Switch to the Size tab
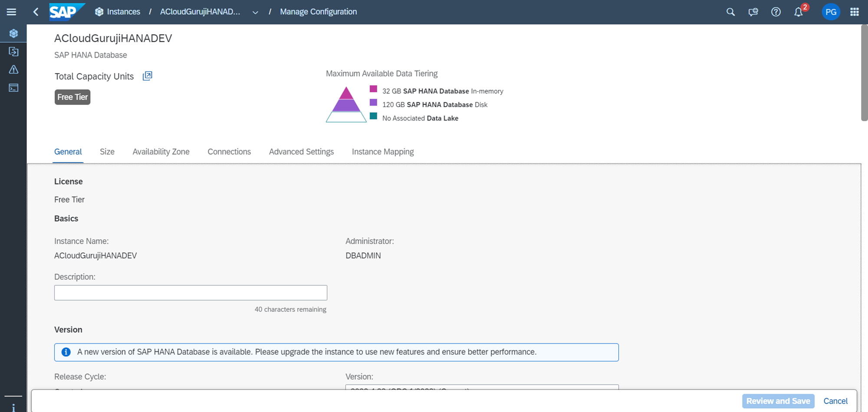 point(107,152)
